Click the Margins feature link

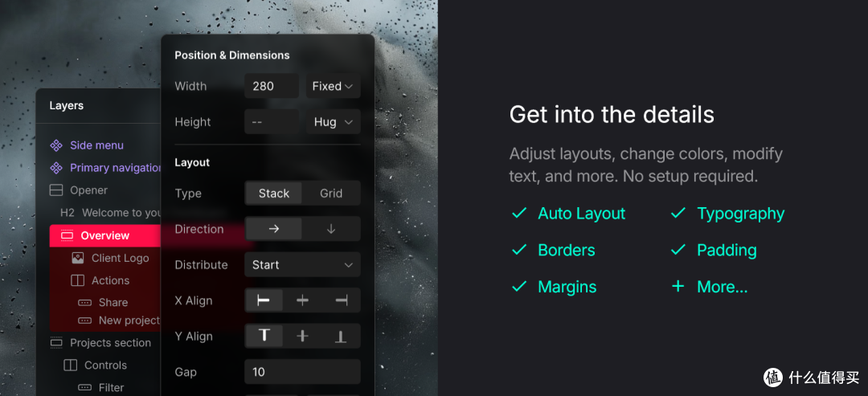[567, 287]
